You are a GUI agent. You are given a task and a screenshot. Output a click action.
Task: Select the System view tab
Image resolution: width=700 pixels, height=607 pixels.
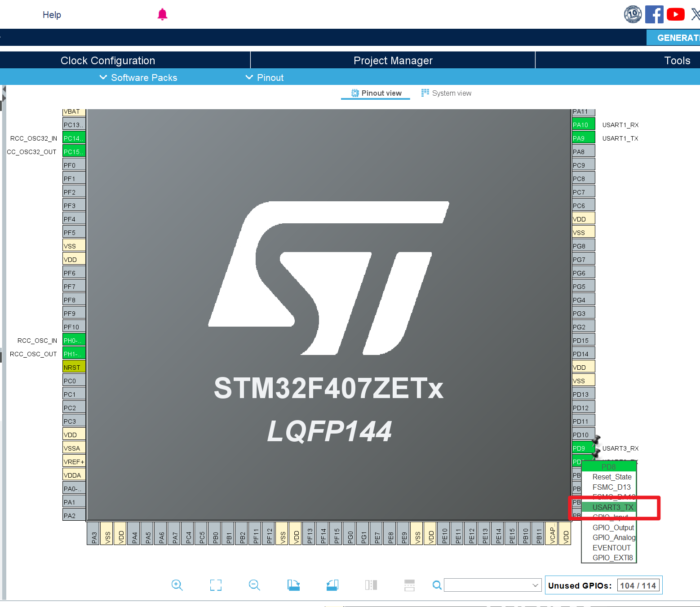[446, 93]
